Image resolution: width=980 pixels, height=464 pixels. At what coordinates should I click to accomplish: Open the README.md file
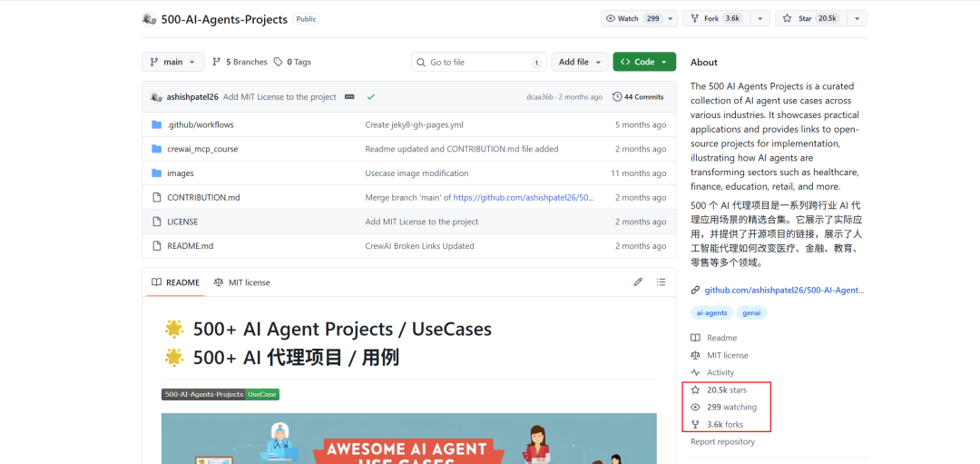tap(191, 246)
